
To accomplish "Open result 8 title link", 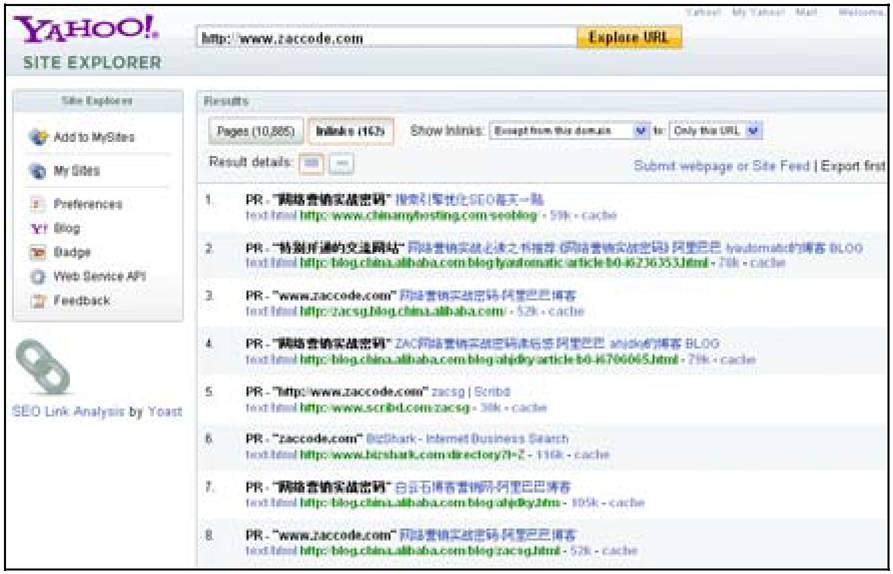I will [488, 535].
